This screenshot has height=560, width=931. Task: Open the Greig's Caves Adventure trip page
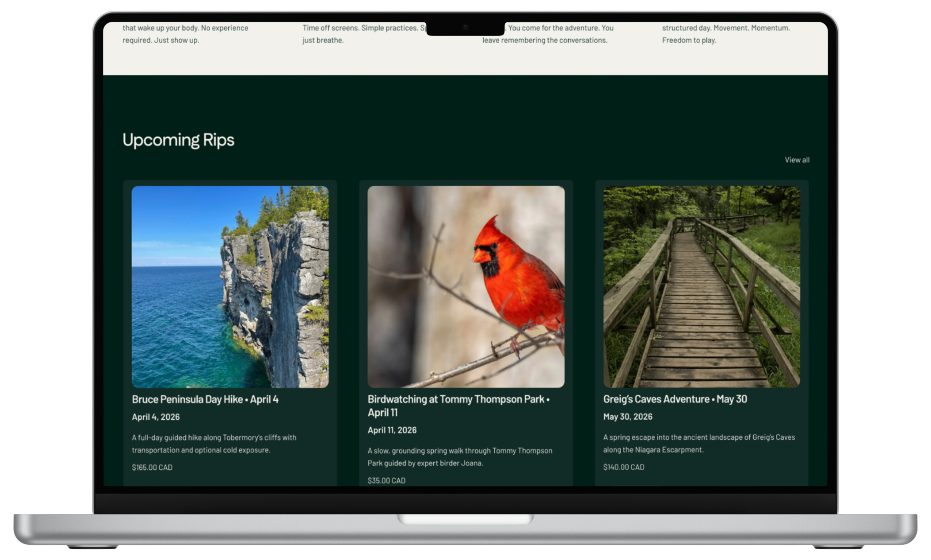pos(675,399)
